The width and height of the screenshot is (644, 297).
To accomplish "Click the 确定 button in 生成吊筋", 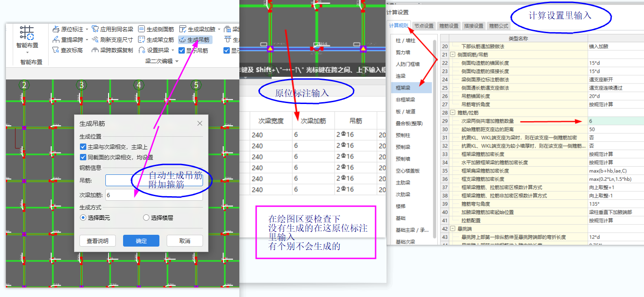I will pos(141,241).
